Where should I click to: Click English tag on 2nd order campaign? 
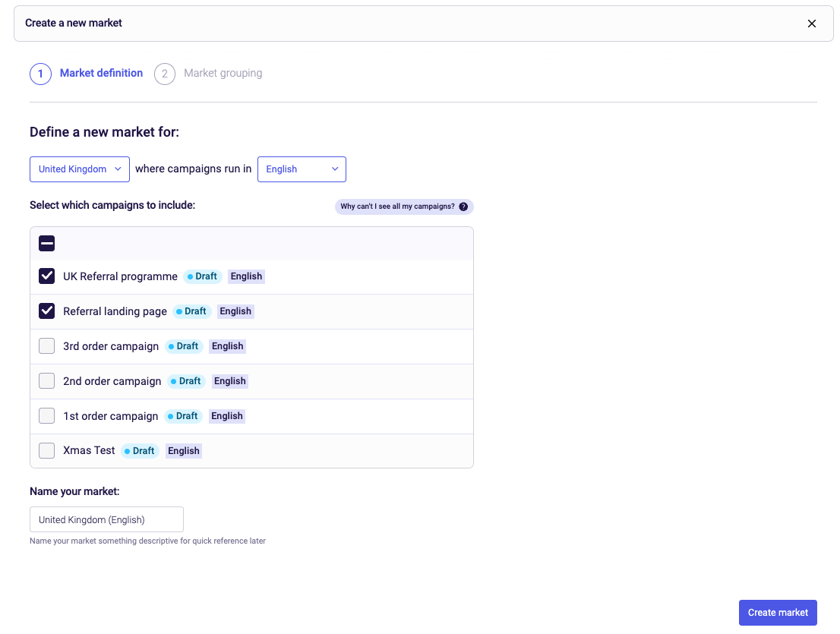[x=230, y=380]
